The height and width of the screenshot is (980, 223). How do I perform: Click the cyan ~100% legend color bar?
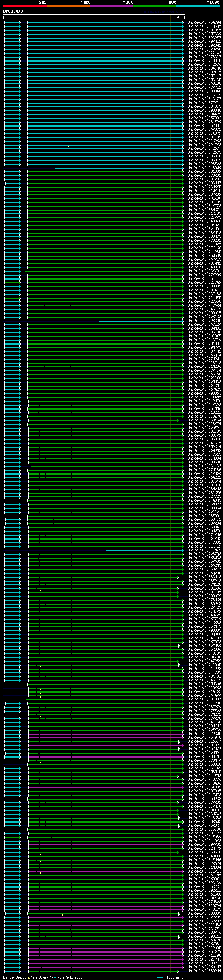pyautogui.click(x=198, y=7)
